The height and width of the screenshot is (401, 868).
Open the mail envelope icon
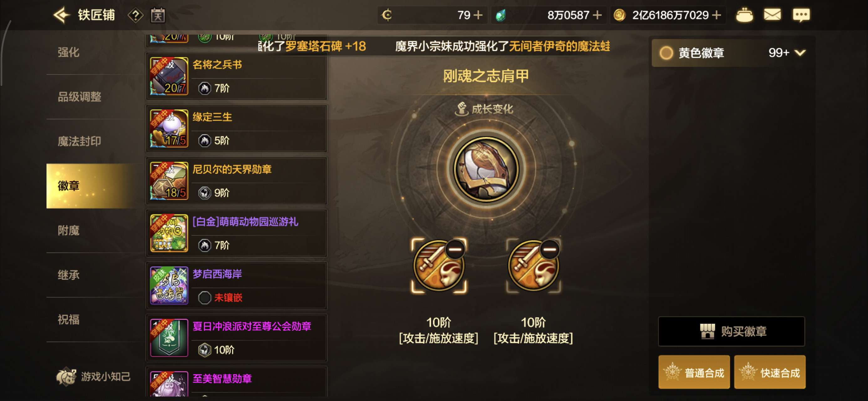(x=772, y=15)
